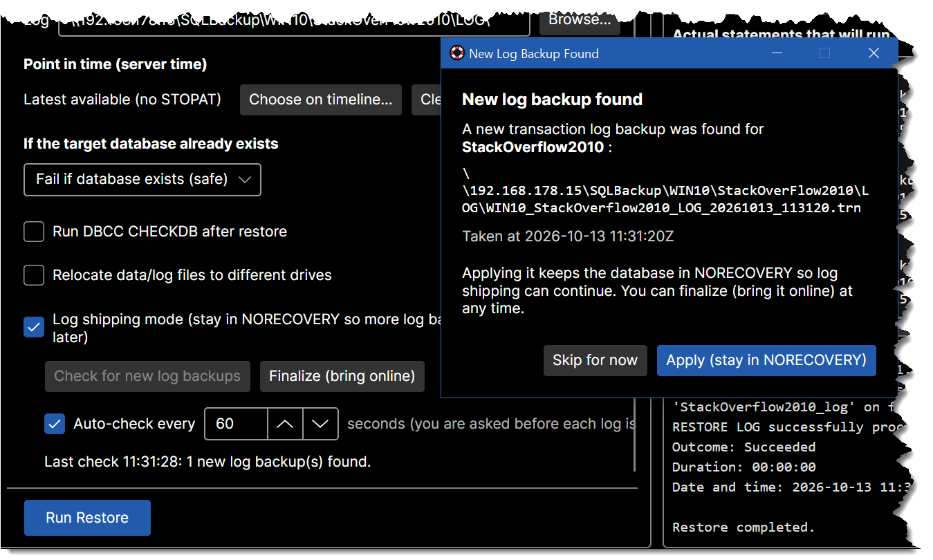Enable relocating data/log files to different drives
Image resolution: width=933 pixels, height=560 pixels.
[34, 275]
